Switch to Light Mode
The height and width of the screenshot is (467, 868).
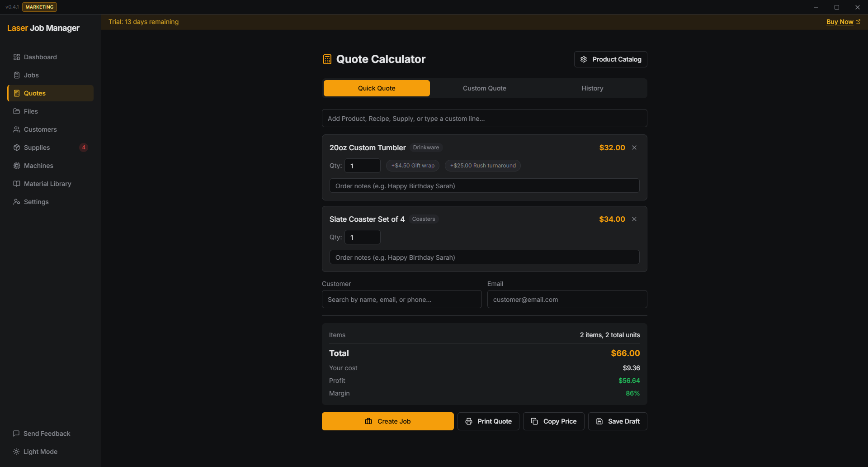(x=40, y=452)
